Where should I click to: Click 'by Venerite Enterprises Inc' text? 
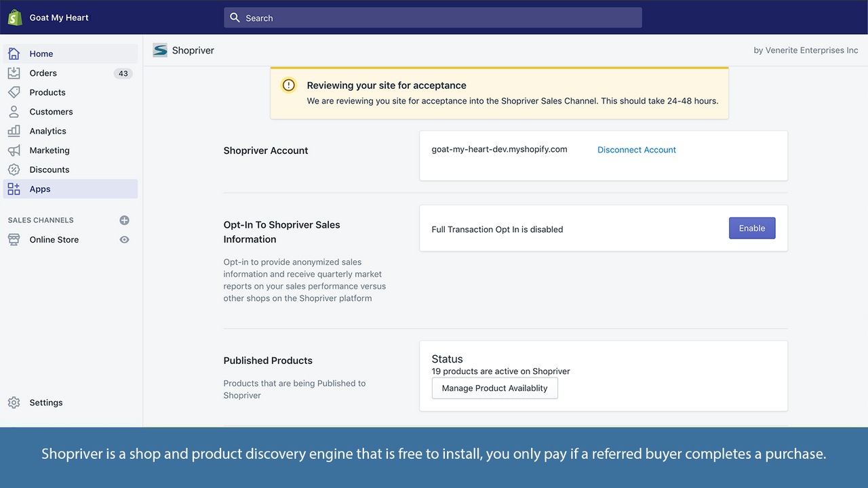pyautogui.click(x=806, y=50)
